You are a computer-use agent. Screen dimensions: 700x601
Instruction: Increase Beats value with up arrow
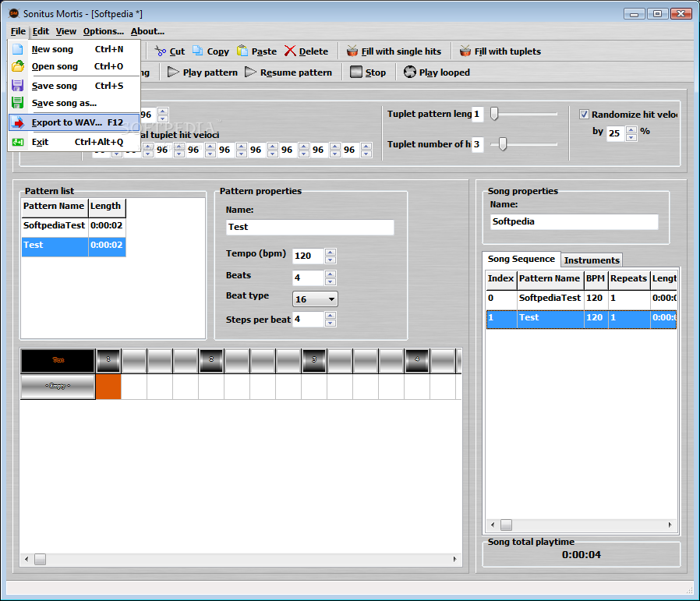coord(331,274)
